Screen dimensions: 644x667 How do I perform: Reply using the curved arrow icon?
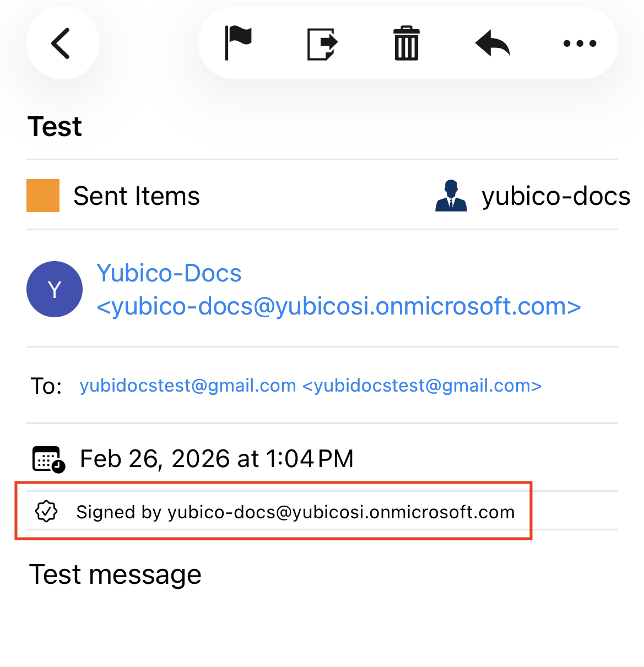coord(493,43)
